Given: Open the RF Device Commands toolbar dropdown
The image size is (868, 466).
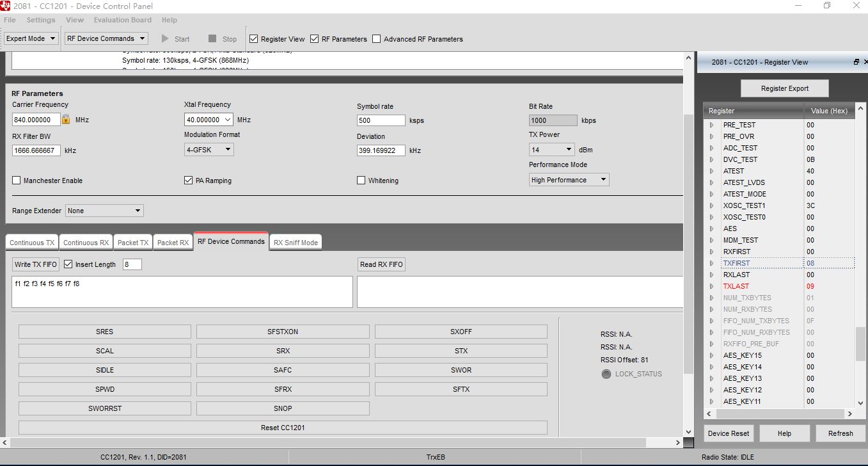Looking at the screenshot, I should pos(107,38).
